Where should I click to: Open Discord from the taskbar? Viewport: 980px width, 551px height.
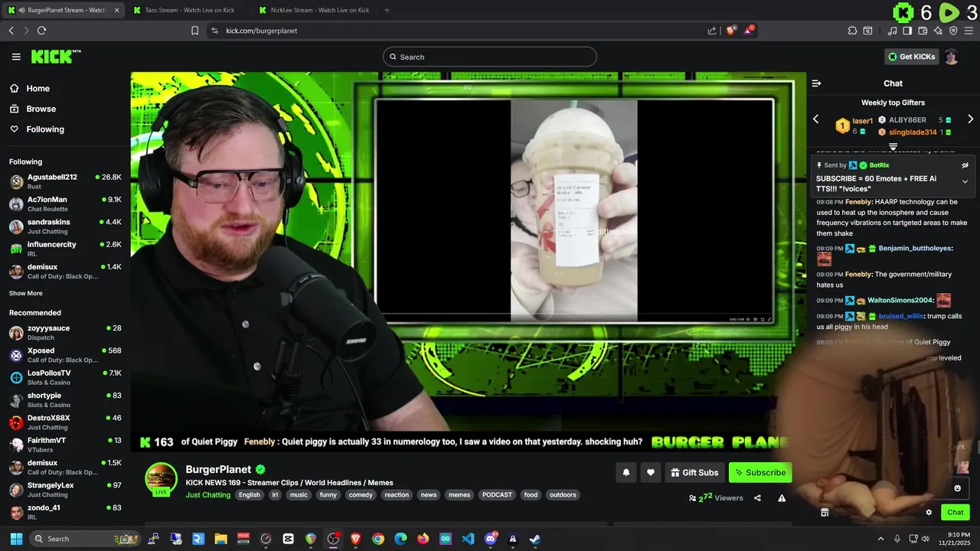click(x=490, y=539)
